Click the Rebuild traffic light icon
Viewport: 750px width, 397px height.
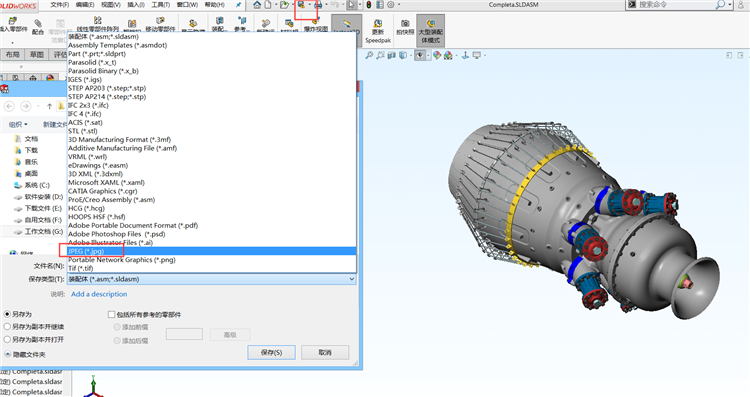[369, 5]
